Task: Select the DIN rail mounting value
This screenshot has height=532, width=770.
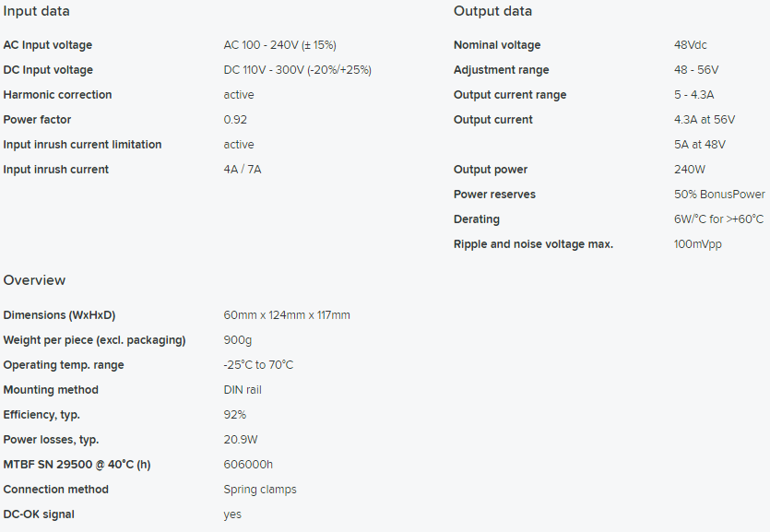Action: point(243,390)
